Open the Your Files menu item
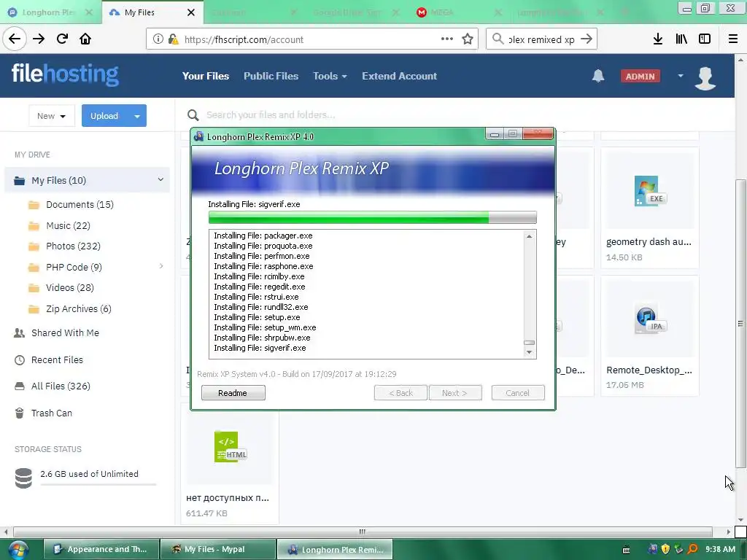The image size is (747, 560). [205, 76]
